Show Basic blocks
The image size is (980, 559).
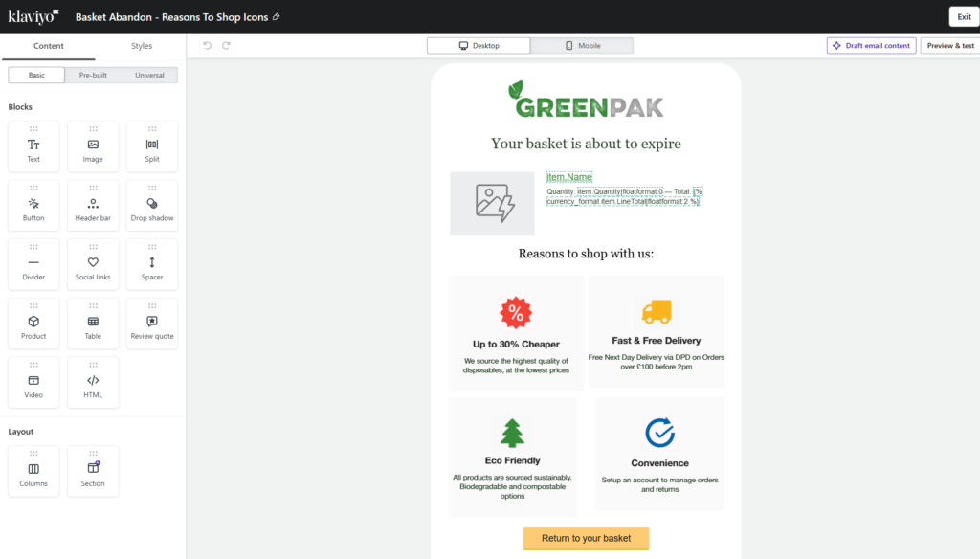36,75
